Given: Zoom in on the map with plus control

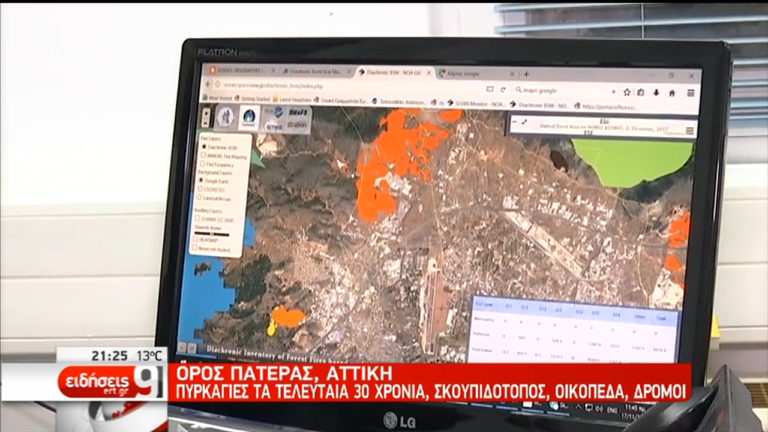Looking at the screenshot, I should [x=206, y=113].
